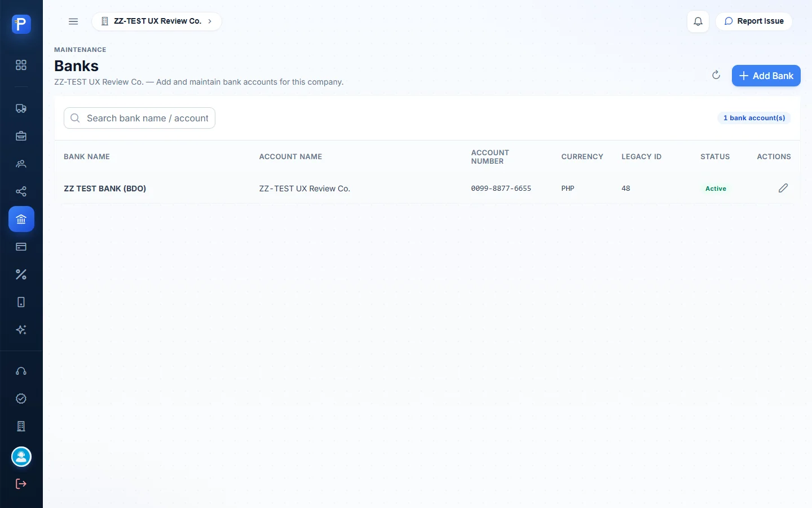The image size is (812, 508).
Task: Open the delivery truck sidebar icon
Action: 21,108
